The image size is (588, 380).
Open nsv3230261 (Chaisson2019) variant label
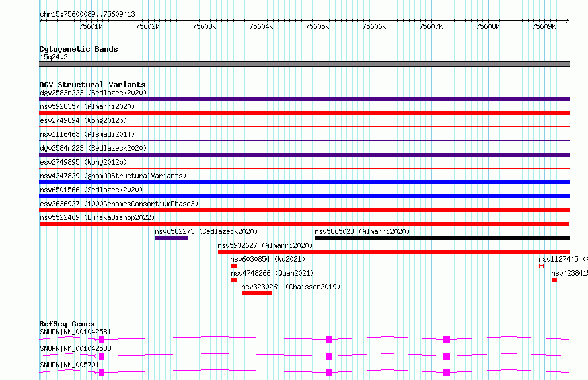pos(291,287)
